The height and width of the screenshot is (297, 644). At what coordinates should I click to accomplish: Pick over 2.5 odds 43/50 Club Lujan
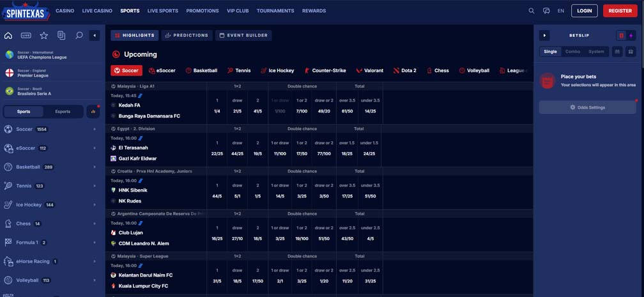point(347,238)
